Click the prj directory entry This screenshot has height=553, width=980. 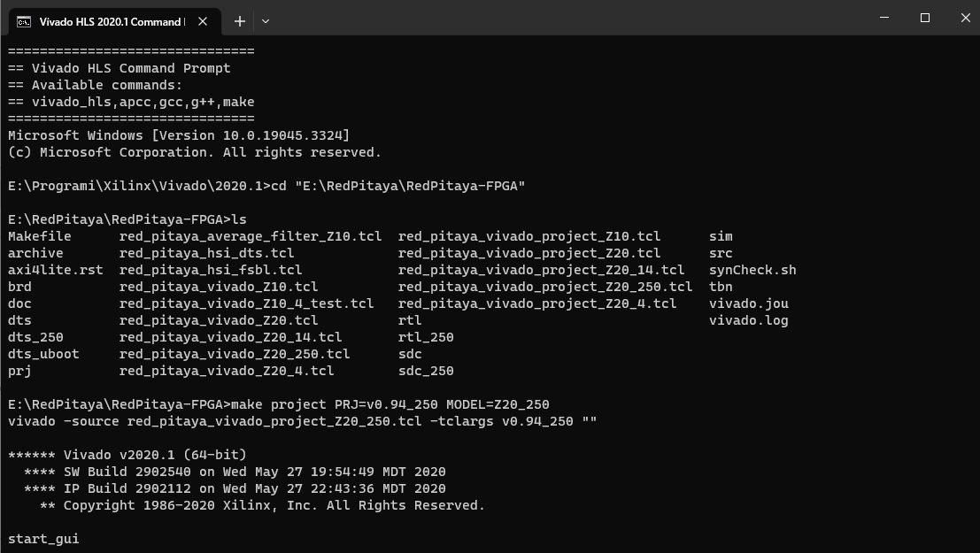[x=19, y=371]
